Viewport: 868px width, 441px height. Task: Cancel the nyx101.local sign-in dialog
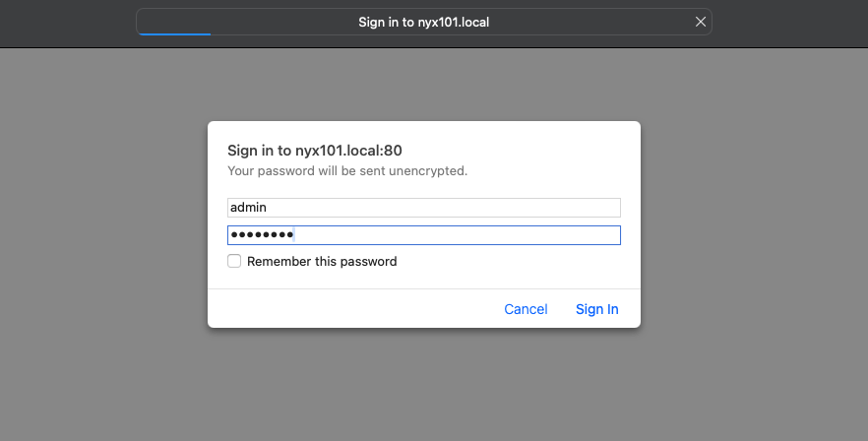pyautogui.click(x=526, y=309)
